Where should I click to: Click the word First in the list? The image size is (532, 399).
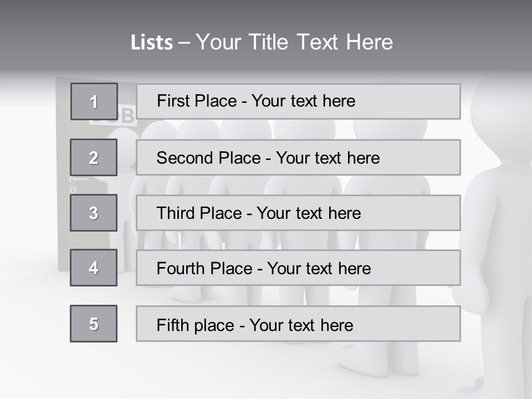point(172,101)
